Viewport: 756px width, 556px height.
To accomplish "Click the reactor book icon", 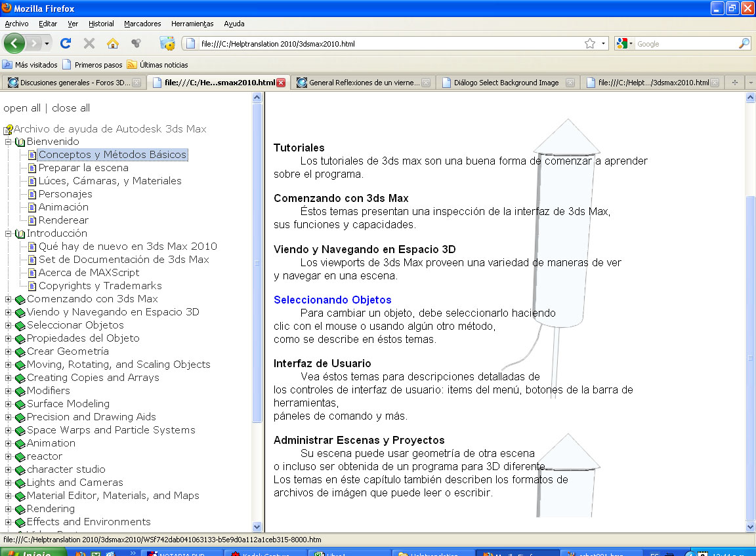I will click(20, 457).
